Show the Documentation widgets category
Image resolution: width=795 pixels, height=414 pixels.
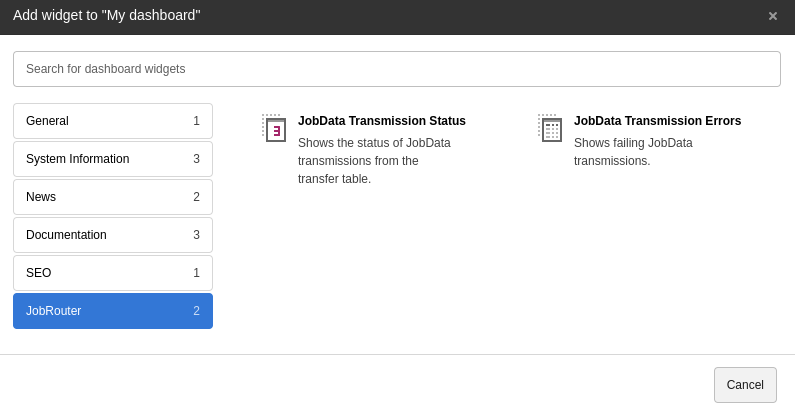click(x=113, y=235)
